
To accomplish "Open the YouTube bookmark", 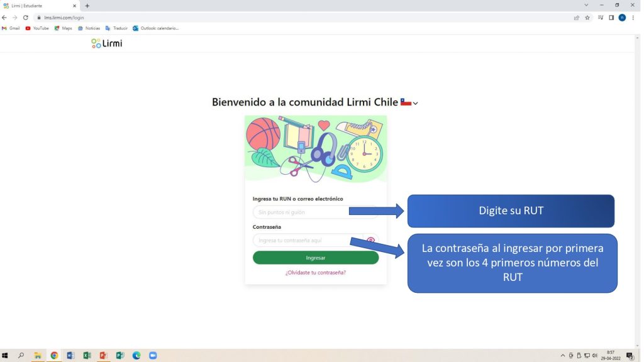I will click(x=36, y=28).
